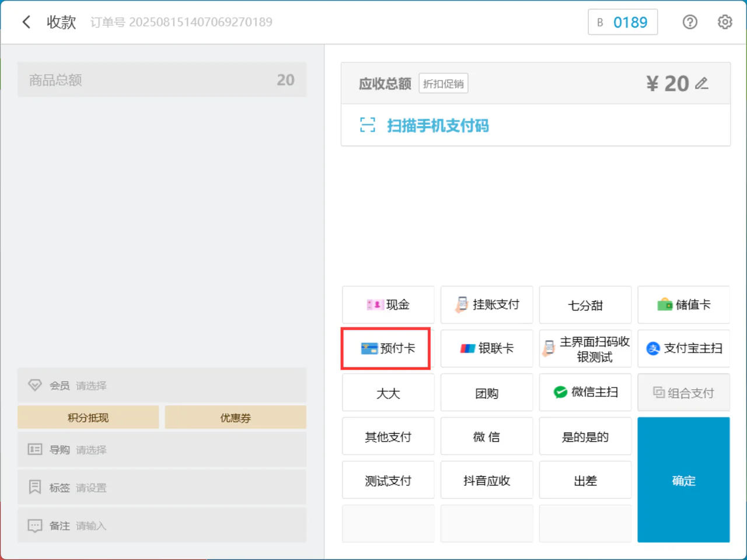The height and width of the screenshot is (560, 747).
Task: Click the scan frame icon
Action: pyautogui.click(x=368, y=125)
